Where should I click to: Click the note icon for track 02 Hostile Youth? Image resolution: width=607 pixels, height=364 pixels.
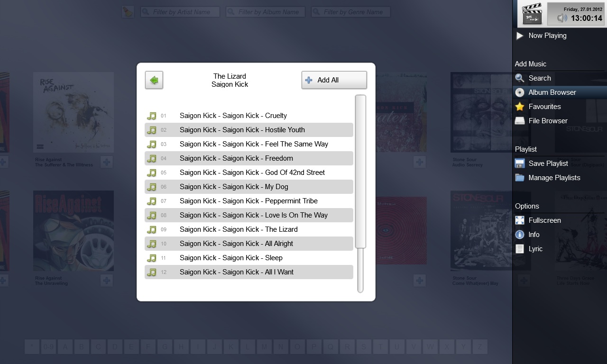pos(152,130)
